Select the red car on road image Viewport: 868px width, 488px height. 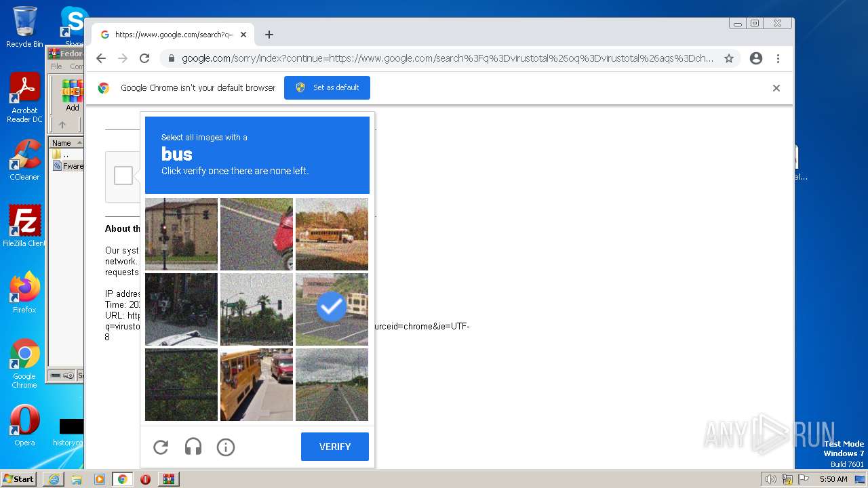(256, 234)
